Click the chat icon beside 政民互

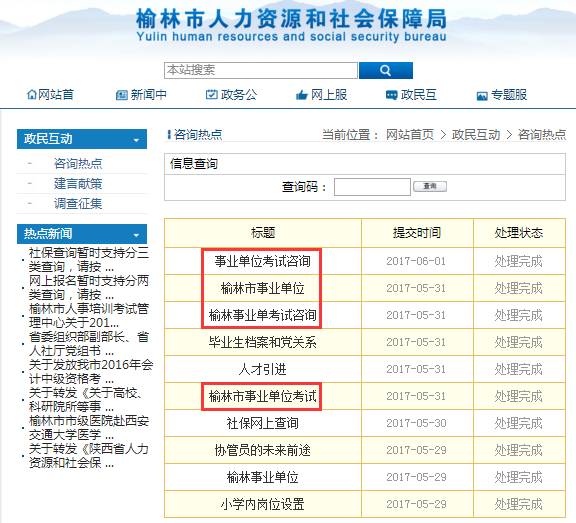point(392,95)
